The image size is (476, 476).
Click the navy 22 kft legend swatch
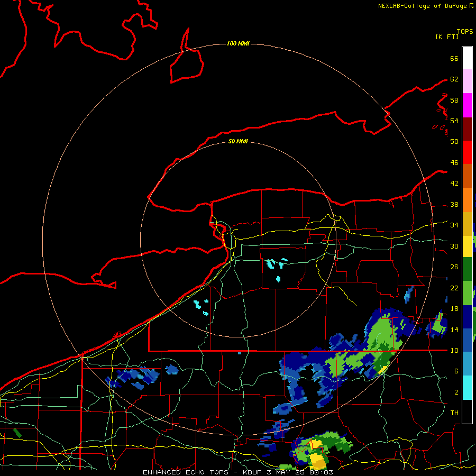tap(467, 317)
